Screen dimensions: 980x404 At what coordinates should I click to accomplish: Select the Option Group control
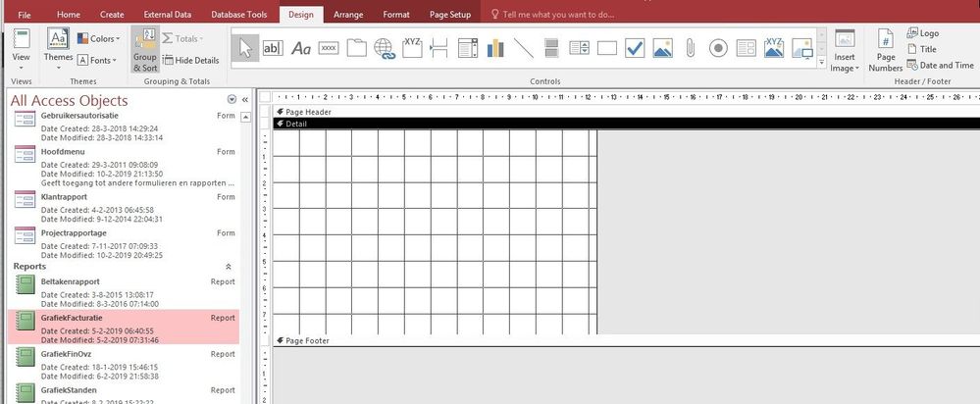point(412,48)
